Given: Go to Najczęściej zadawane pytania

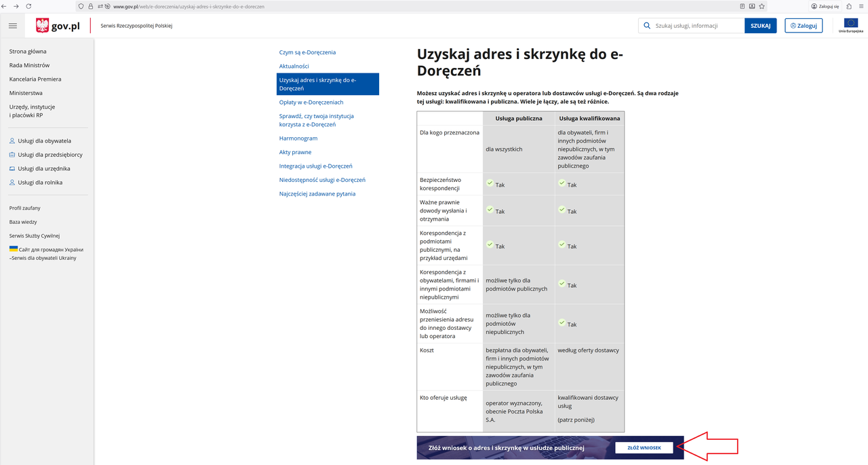Looking at the screenshot, I should pyautogui.click(x=317, y=194).
